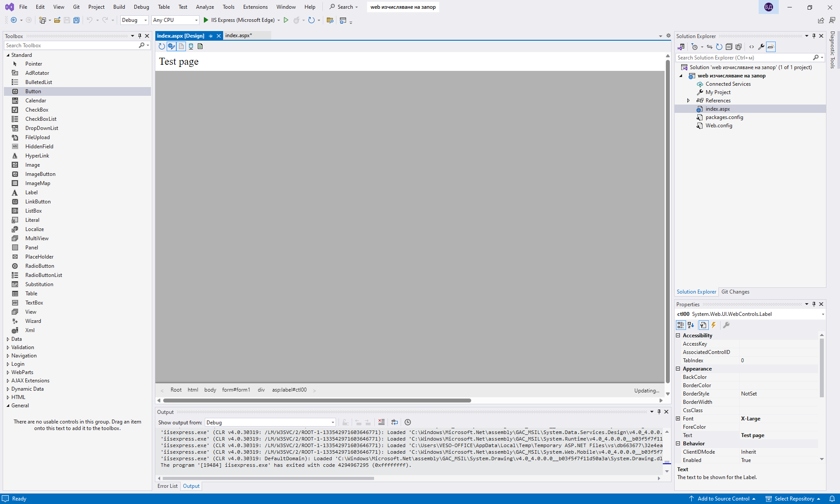This screenshot has width=840, height=504.
Task: Select Web.config in Solution Explorer
Action: point(719,126)
